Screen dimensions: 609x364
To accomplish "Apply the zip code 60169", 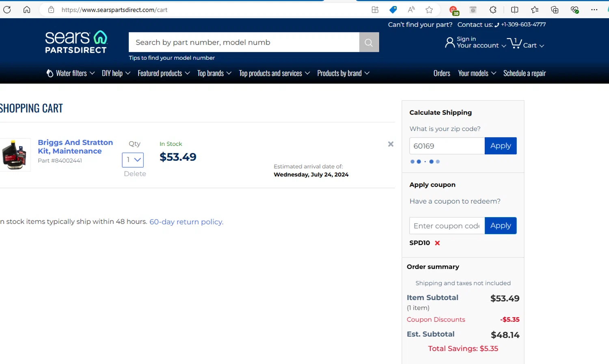I will tap(501, 146).
